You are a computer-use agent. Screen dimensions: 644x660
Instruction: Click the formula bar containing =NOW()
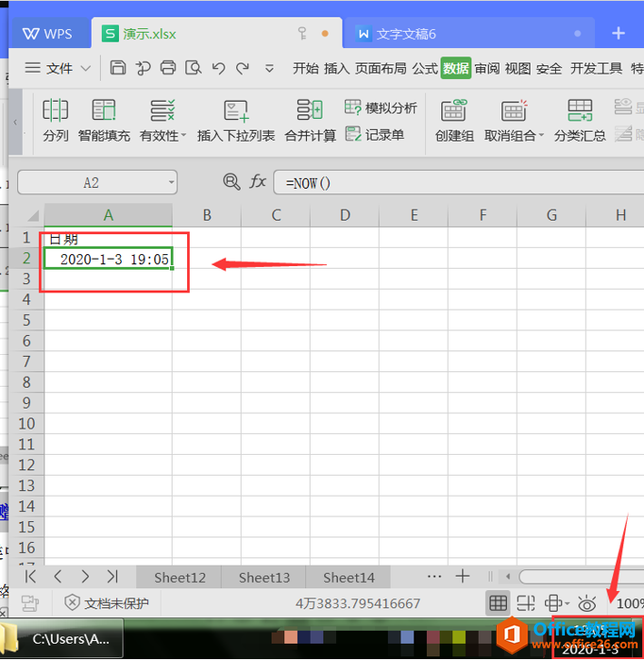[x=459, y=182]
